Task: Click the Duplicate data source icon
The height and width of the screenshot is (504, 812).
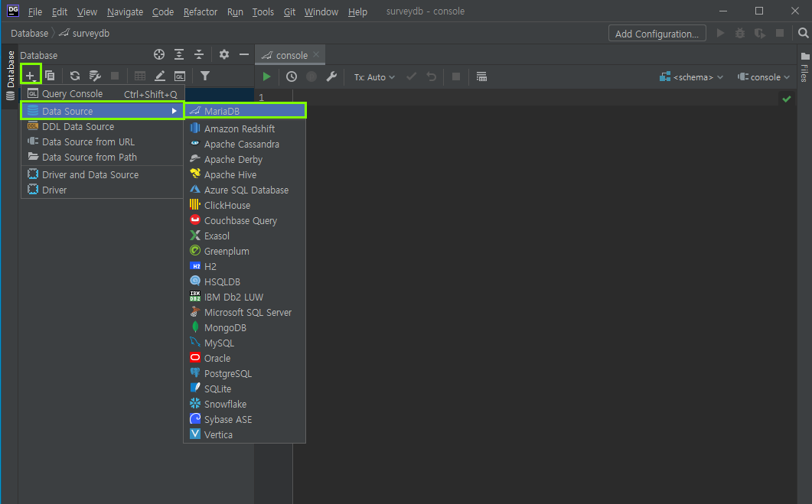Action: point(50,76)
